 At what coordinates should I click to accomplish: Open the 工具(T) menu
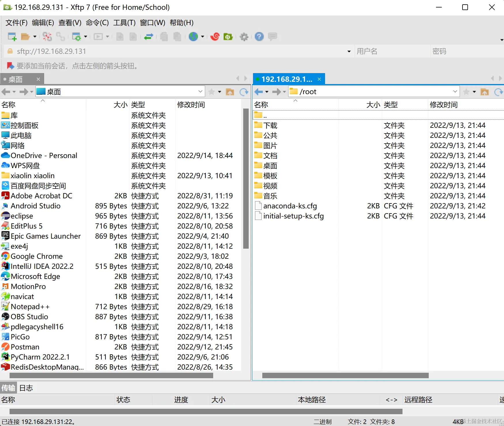[124, 23]
